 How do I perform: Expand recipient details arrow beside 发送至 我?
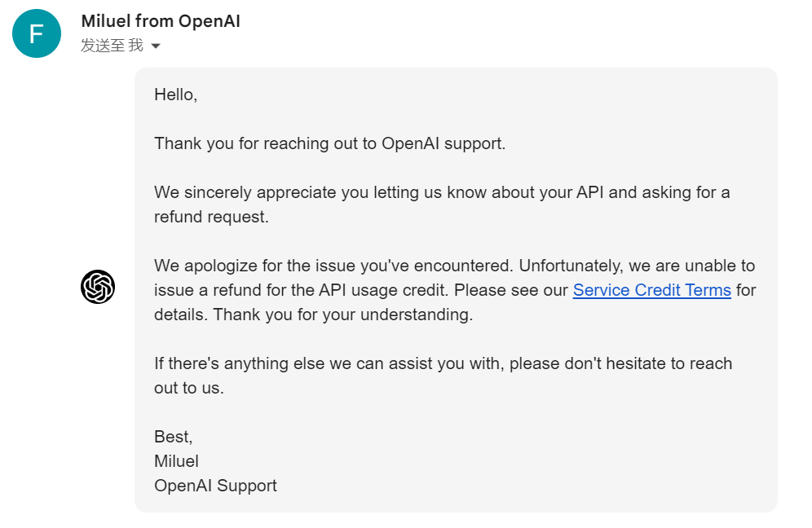click(x=156, y=46)
